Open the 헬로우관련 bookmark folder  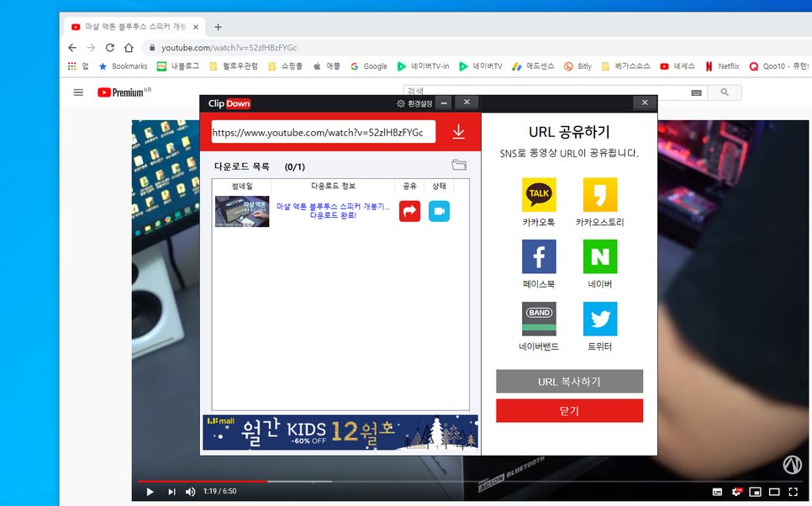234,66
